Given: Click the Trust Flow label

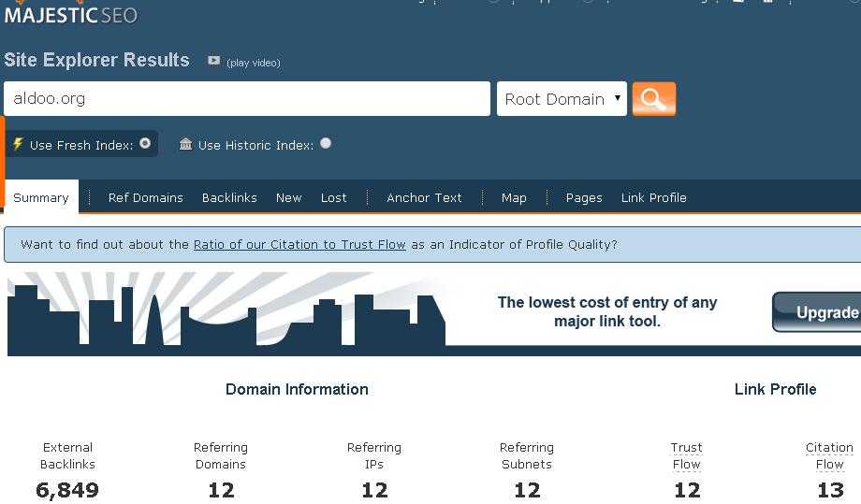Looking at the screenshot, I should (686, 455).
